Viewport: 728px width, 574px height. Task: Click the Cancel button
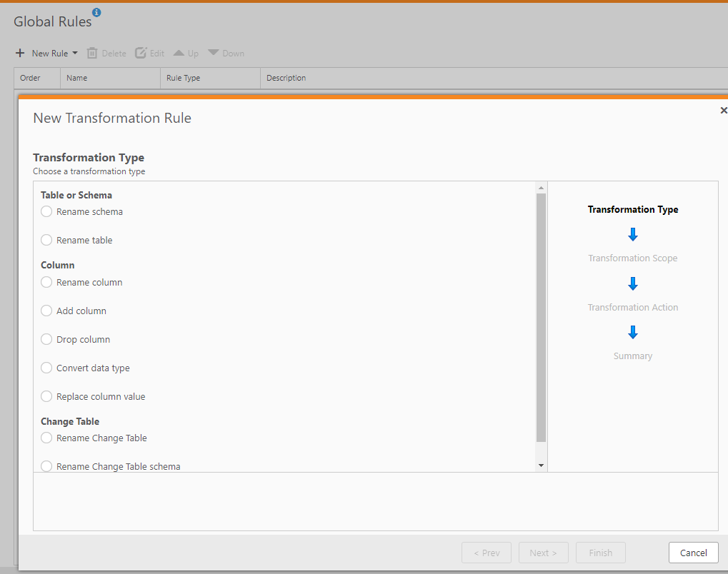click(x=693, y=553)
